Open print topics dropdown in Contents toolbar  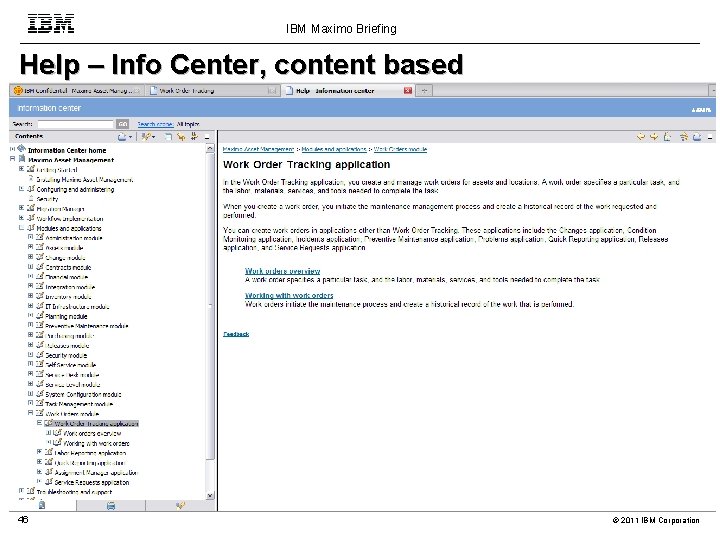point(125,136)
